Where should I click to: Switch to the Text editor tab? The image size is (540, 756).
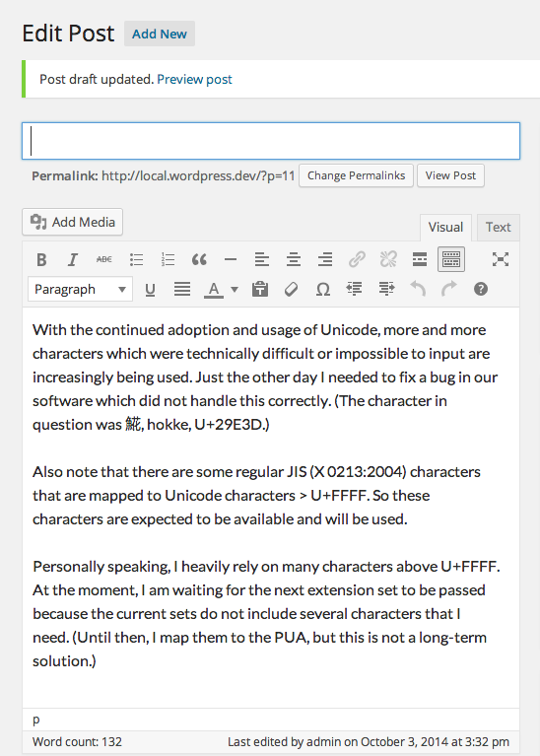point(498,227)
